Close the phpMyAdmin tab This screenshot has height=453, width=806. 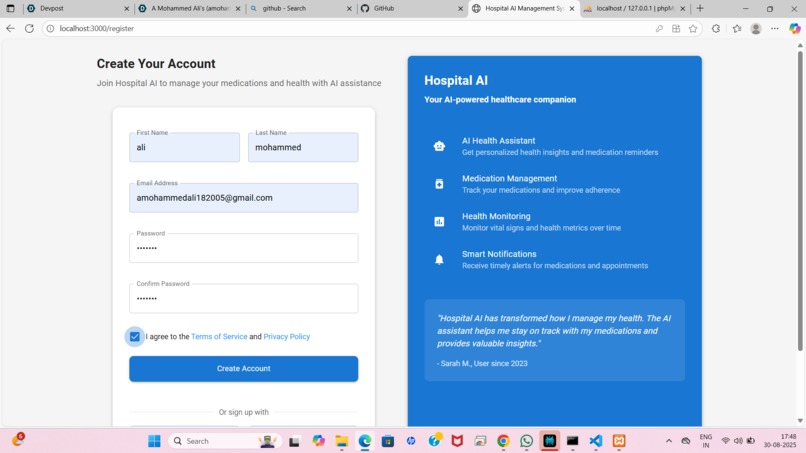click(x=683, y=9)
